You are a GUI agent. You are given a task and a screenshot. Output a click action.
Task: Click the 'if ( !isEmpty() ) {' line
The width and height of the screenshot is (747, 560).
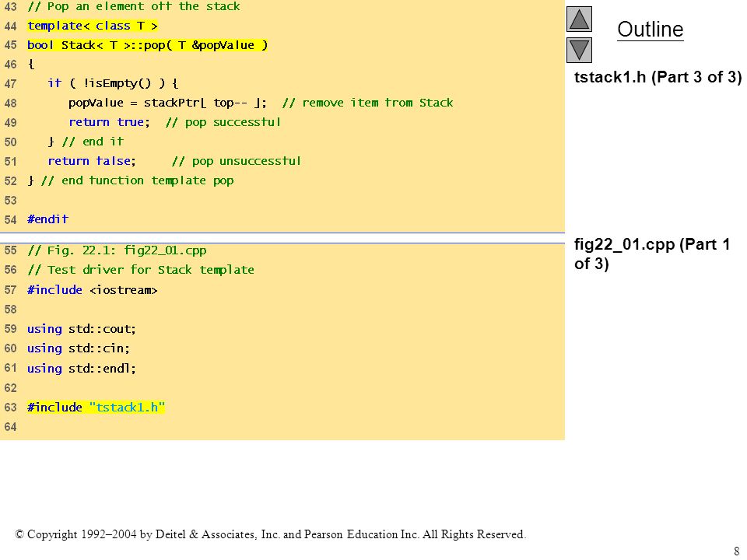[x=113, y=83]
